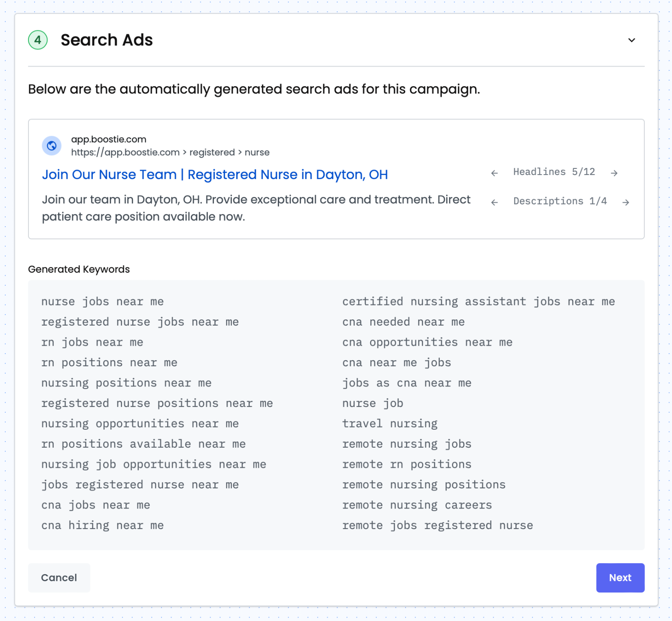Go to next description arrow
The width and height of the screenshot is (672, 621).
pyautogui.click(x=626, y=202)
